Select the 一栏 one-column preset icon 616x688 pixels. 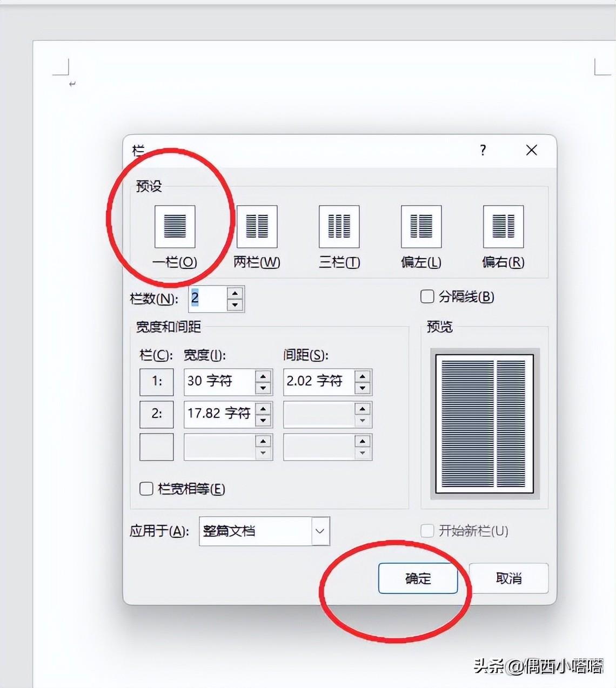[175, 226]
